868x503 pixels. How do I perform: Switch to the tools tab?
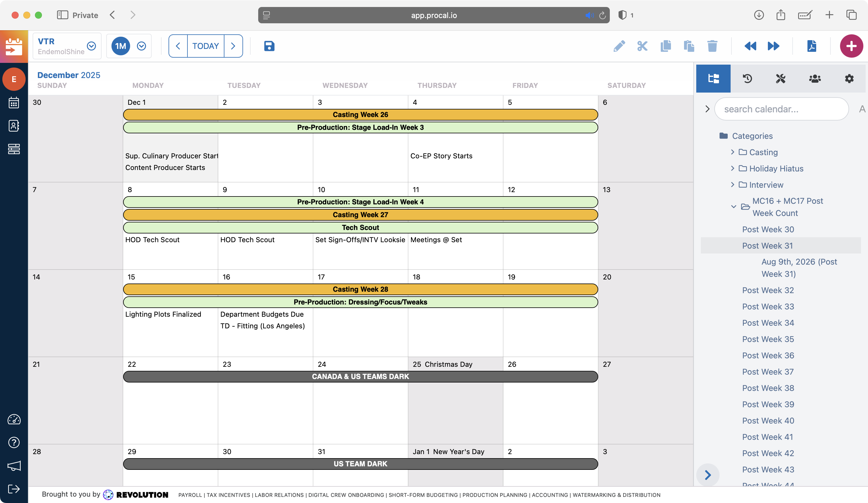[780, 79]
